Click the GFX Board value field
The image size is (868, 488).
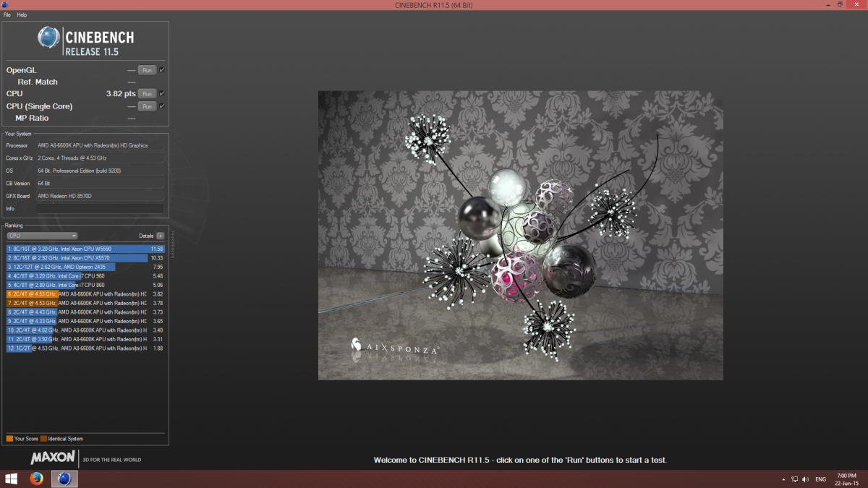coord(100,196)
